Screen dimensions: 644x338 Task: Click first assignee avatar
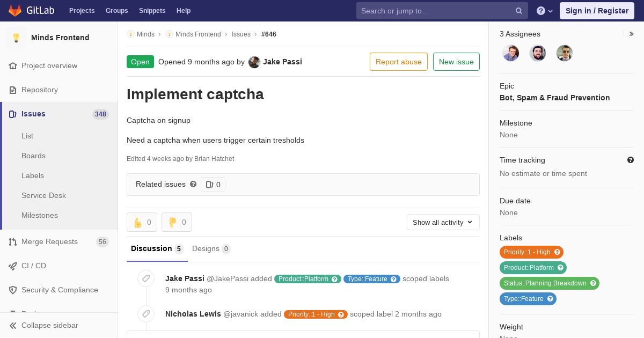tap(511, 53)
